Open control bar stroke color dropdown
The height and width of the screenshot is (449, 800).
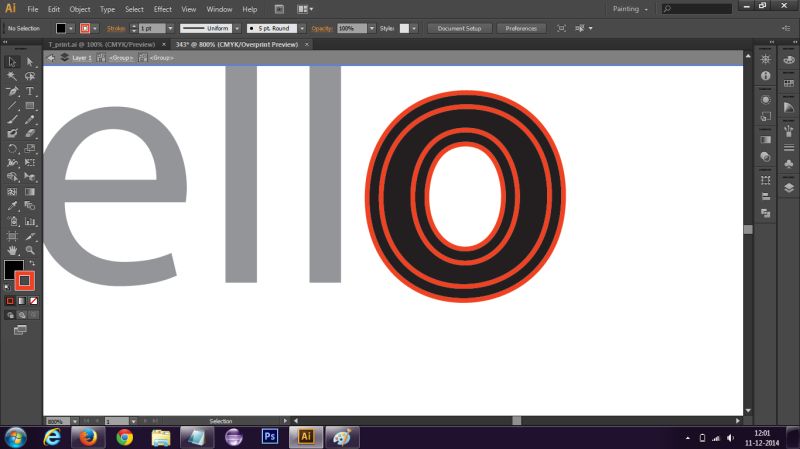pos(95,29)
